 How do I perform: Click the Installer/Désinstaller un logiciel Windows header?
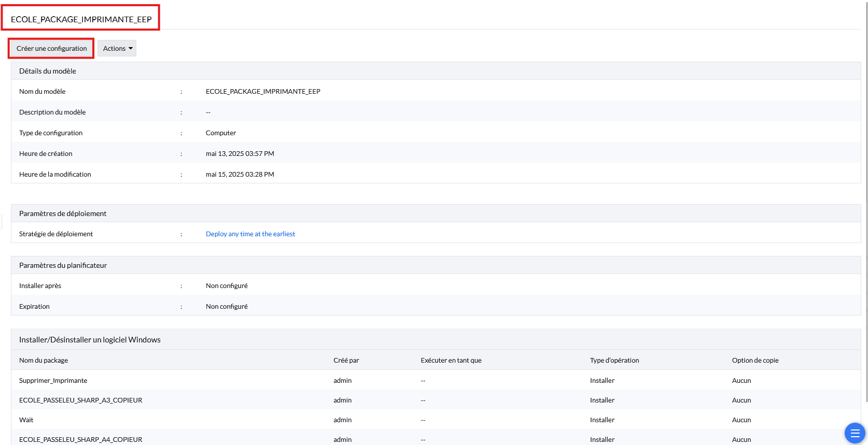click(436, 339)
